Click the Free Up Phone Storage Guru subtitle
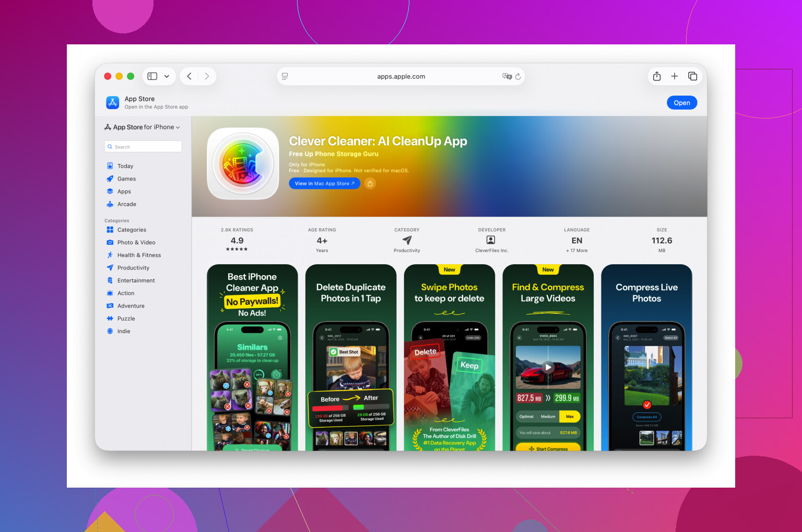The image size is (802, 532). click(x=334, y=154)
